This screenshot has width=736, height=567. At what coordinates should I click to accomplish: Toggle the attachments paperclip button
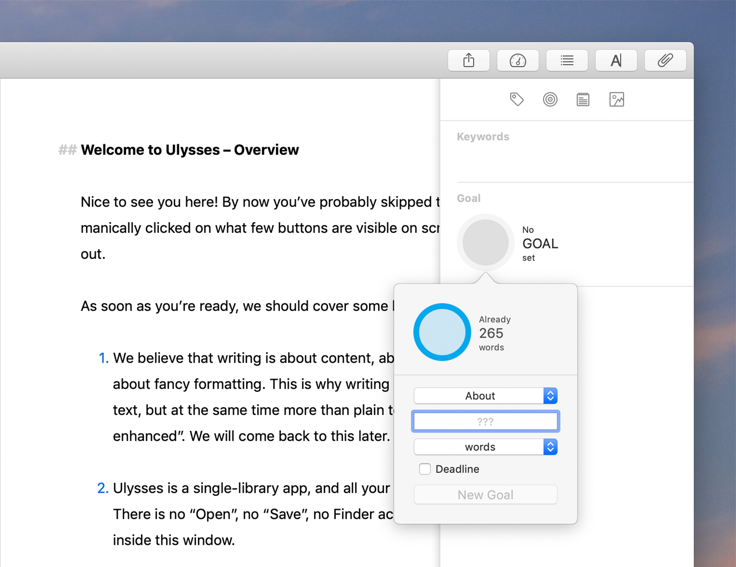[x=665, y=61]
